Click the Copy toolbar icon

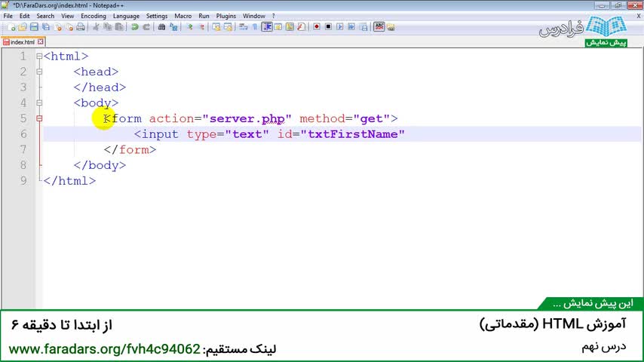click(x=108, y=27)
